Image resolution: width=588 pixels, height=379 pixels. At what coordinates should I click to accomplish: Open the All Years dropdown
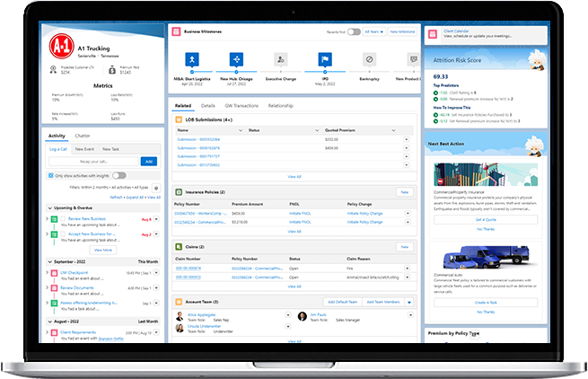(x=374, y=31)
